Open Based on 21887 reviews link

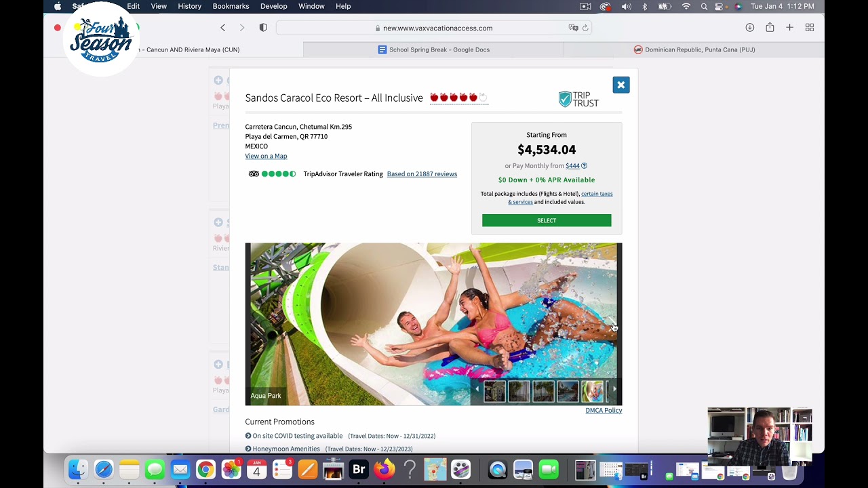coord(422,174)
